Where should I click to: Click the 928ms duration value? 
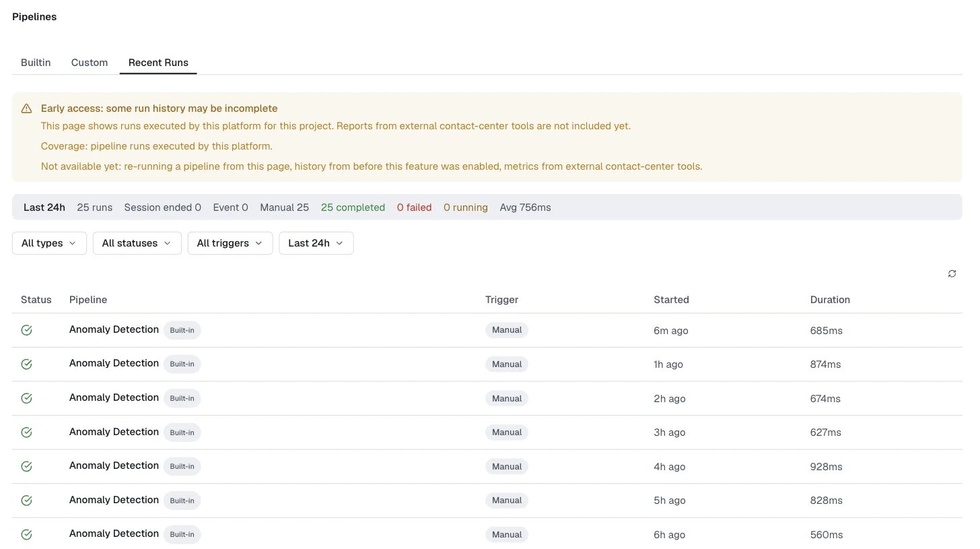pos(827,467)
